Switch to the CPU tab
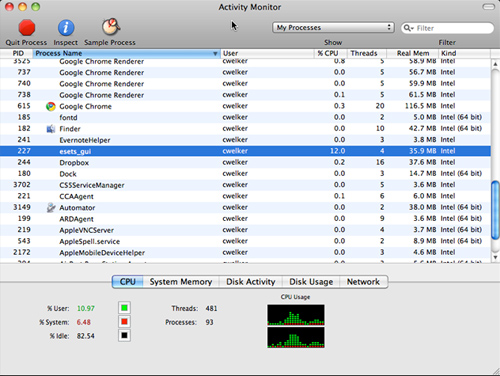Screen dimensions: 500x376 [x=128, y=282]
